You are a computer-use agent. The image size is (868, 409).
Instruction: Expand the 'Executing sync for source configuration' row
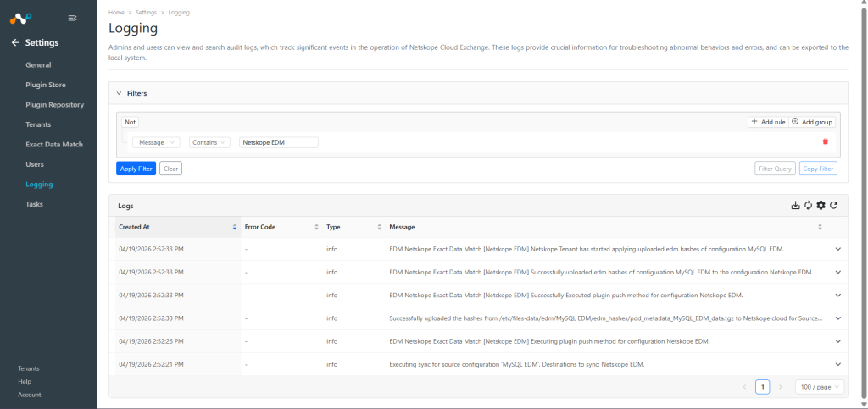(838, 364)
